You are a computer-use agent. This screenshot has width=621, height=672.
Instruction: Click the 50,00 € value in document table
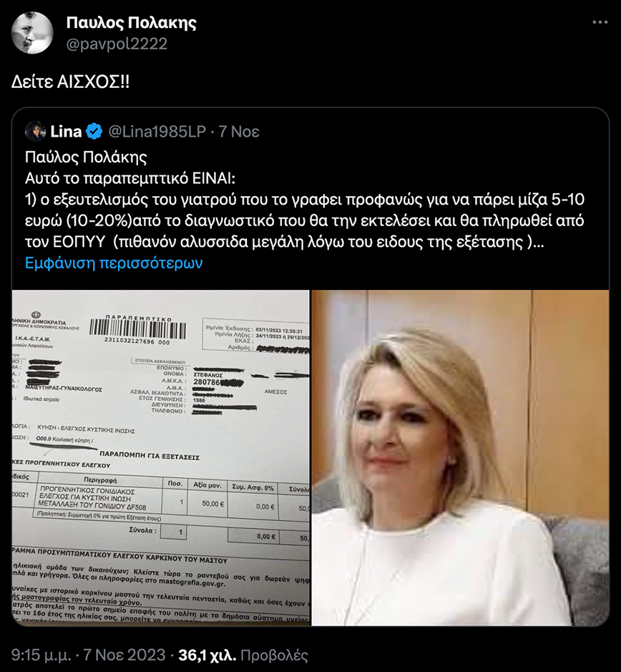(x=212, y=504)
